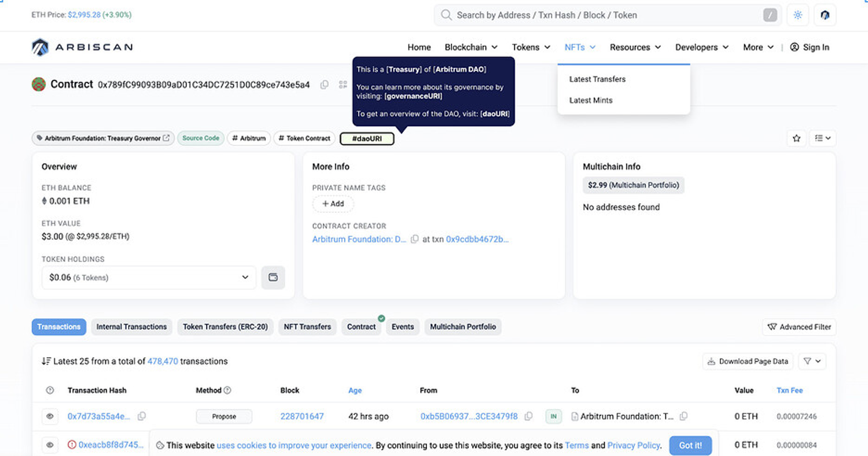Click Download Page Data
Image resolution: width=868 pixels, height=456 pixels.
tap(748, 361)
